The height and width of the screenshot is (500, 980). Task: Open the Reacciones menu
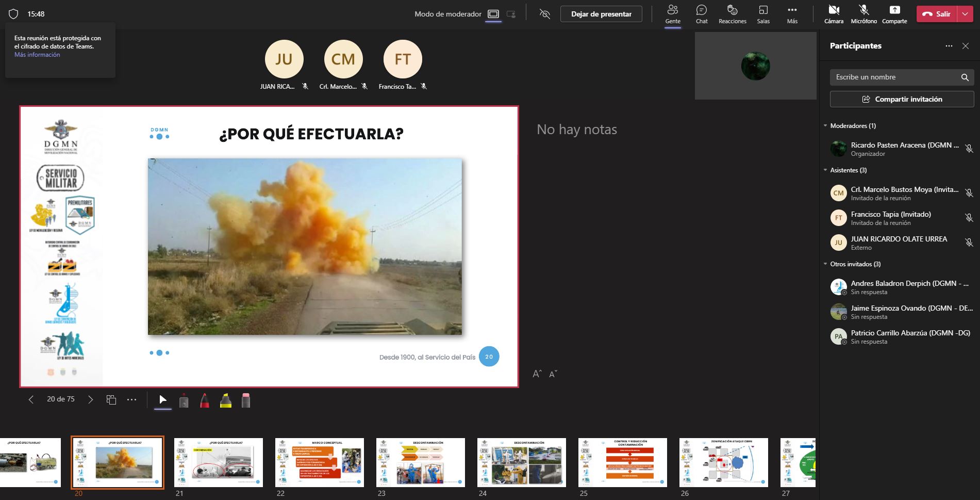[x=732, y=14]
